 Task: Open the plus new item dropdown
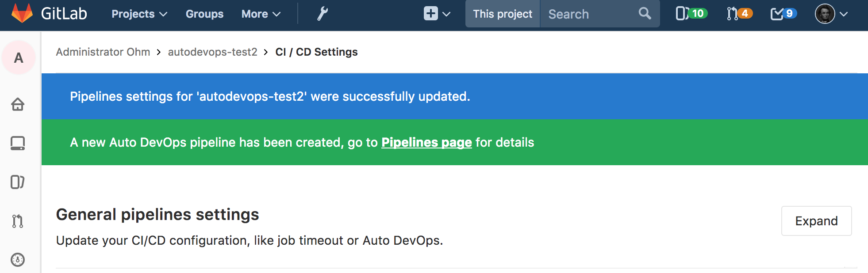point(436,14)
